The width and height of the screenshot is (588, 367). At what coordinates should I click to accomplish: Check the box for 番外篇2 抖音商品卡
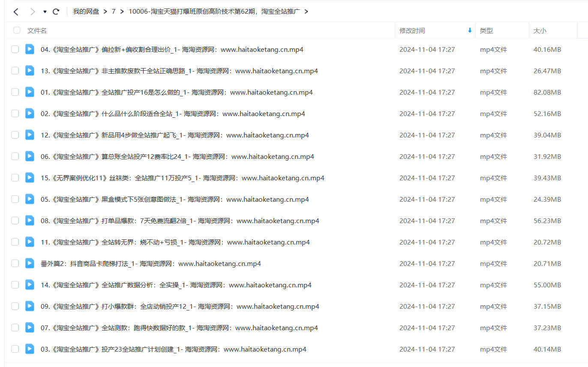[15, 263]
